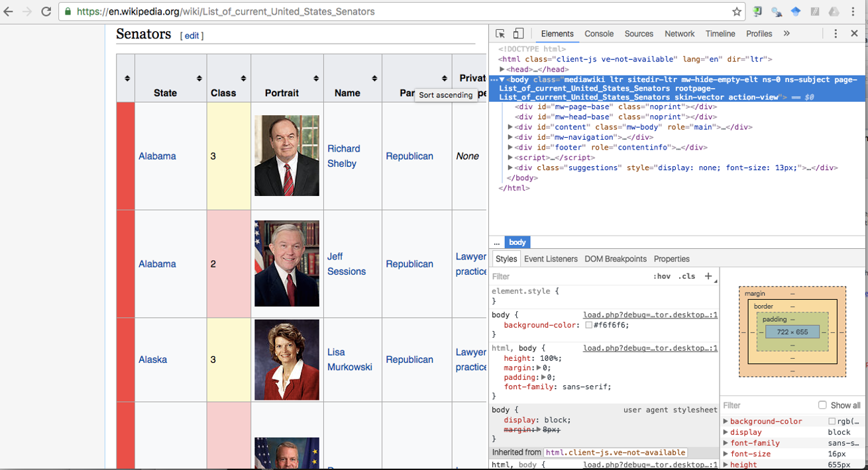Click the green monitor extension icon
The width and height of the screenshot is (868, 470).
[757, 11]
